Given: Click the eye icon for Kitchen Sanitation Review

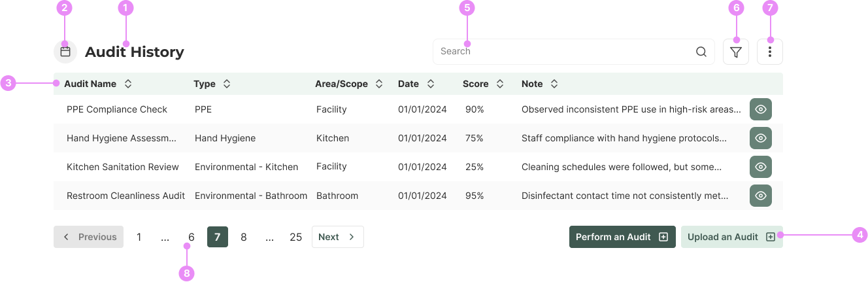Looking at the screenshot, I should click(760, 167).
